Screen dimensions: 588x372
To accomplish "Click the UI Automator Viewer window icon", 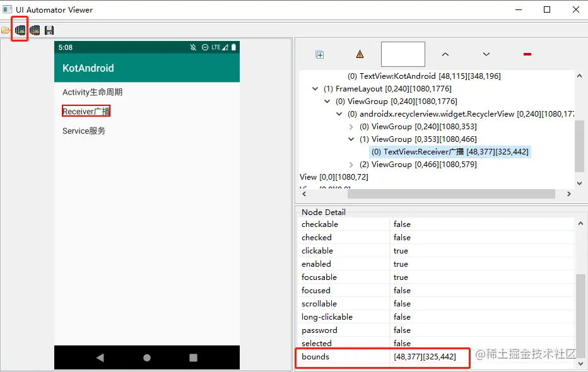I will (x=7, y=9).
